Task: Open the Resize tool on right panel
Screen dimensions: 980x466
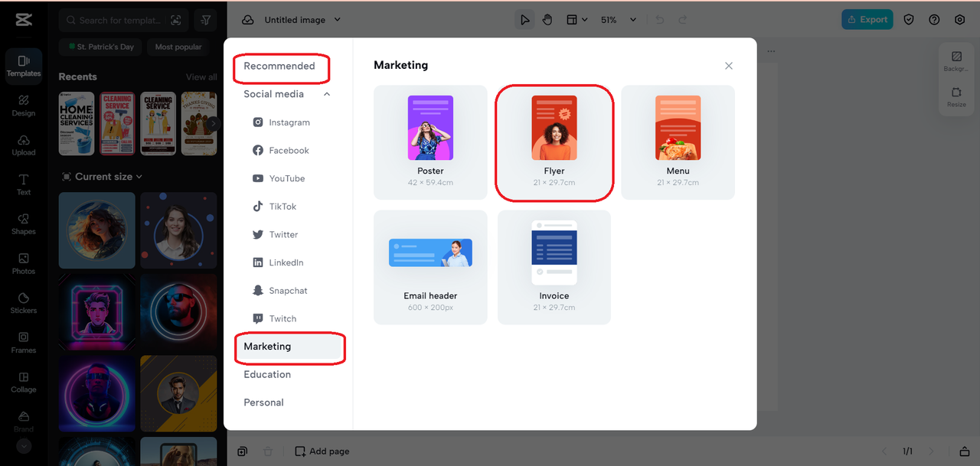Action: pyautogui.click(x=956, y=97)
